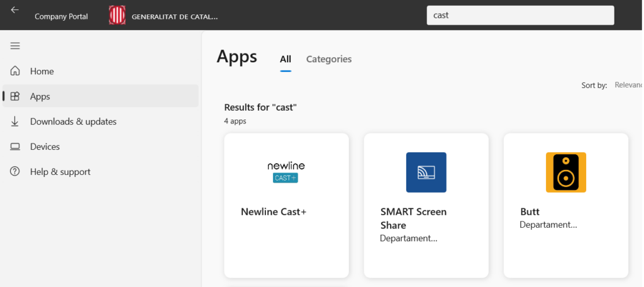This screenshot has width=644, height=287.
Task: Open the SMART Screen Share app title
Action: [x=413, y=218]
